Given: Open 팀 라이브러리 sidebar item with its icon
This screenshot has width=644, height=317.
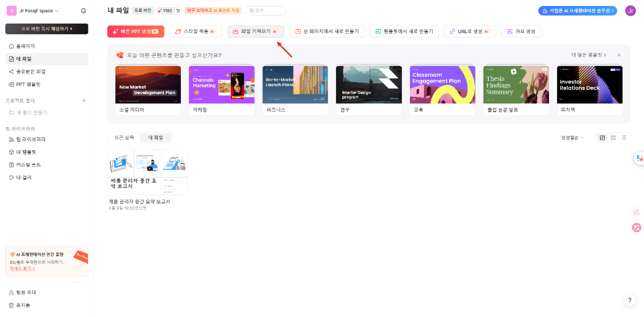Looking at the screenshot, I should 47,139.
